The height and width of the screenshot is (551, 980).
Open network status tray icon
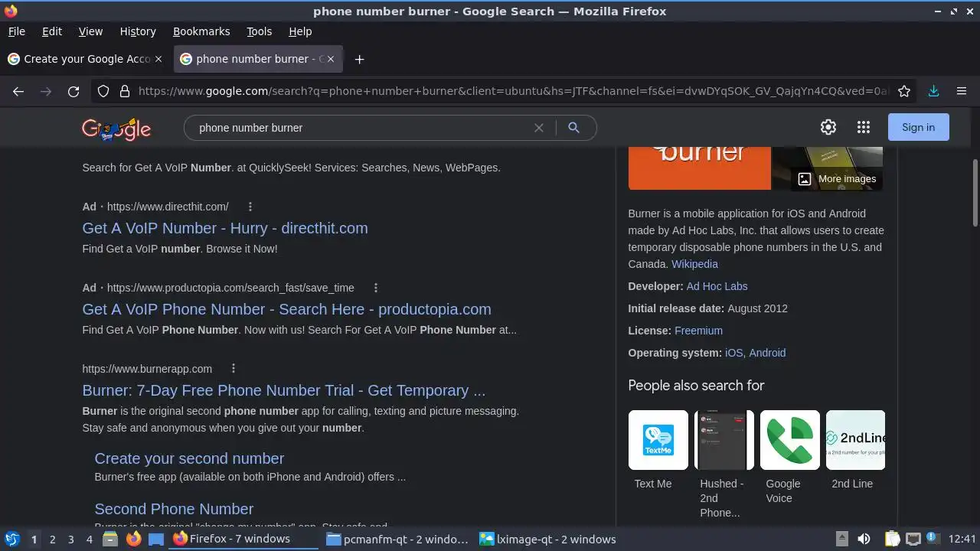coord(913,539)
